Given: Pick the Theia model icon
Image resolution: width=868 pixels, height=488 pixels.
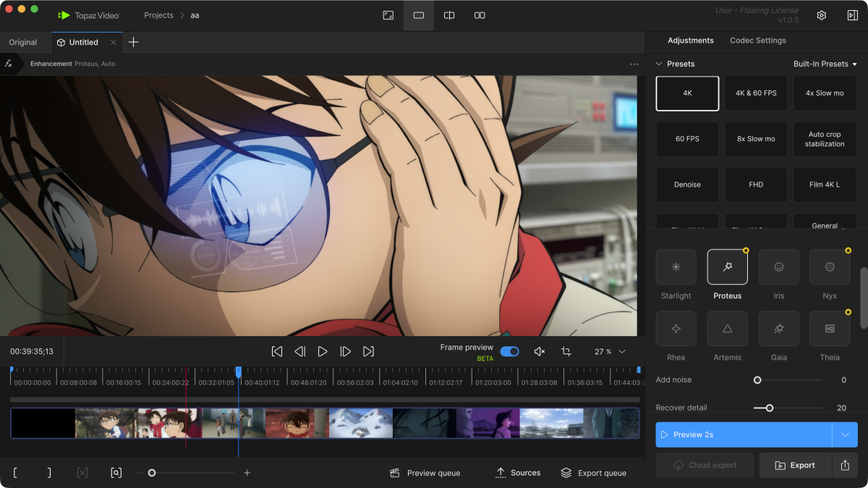Looking at the screenshot, I should click(x=829, y=329).
